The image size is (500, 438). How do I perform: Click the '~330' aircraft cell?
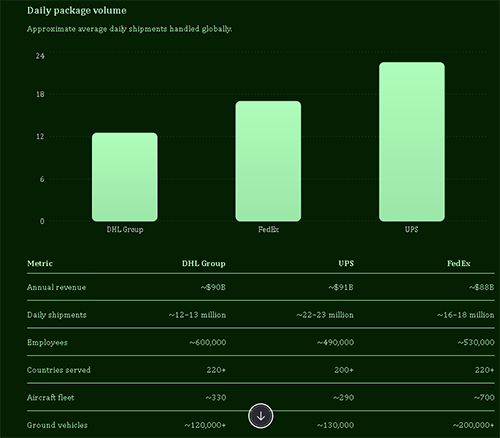click(x=216, y=398)
